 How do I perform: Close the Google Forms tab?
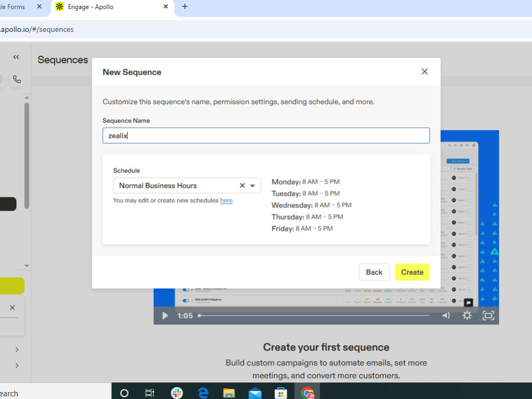click(39, 6)
